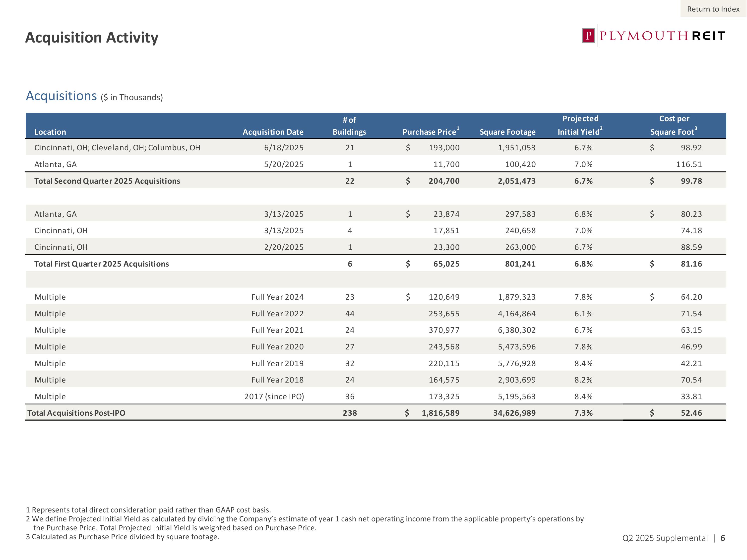Click the 52.46 total cost per square foot
The image size is (747, 560).
691,413
